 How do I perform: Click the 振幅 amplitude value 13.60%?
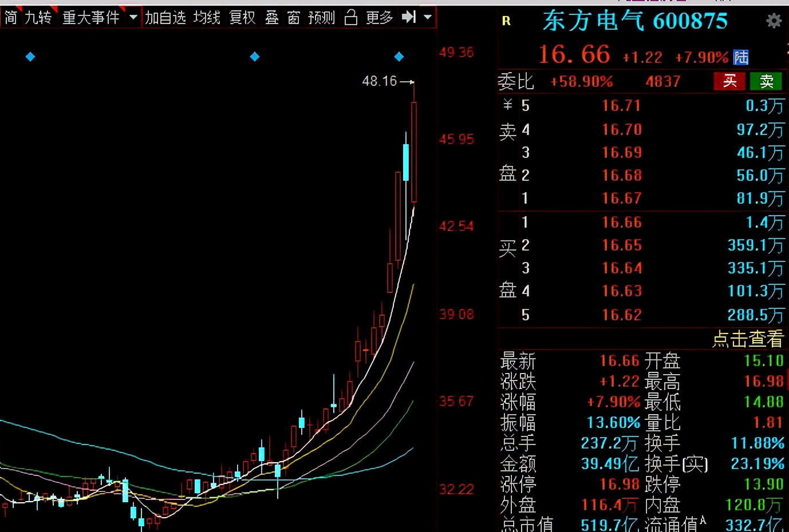613,423
